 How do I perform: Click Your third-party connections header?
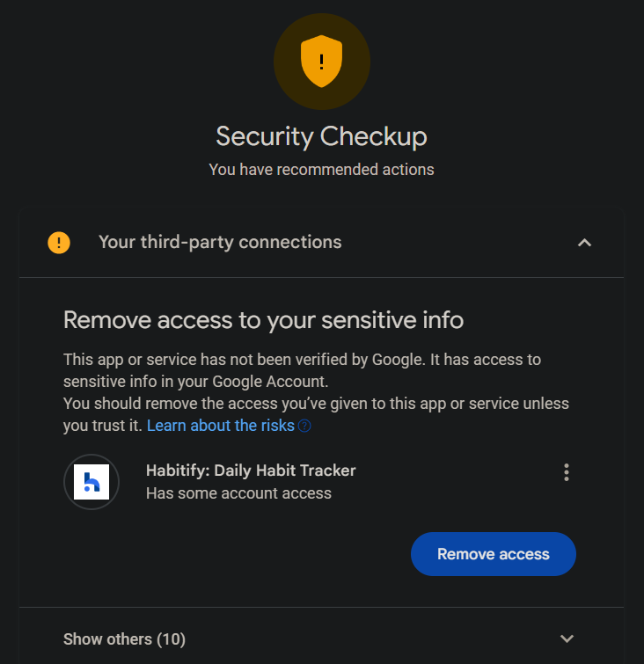pyautogui.click(x=220, y=242)
